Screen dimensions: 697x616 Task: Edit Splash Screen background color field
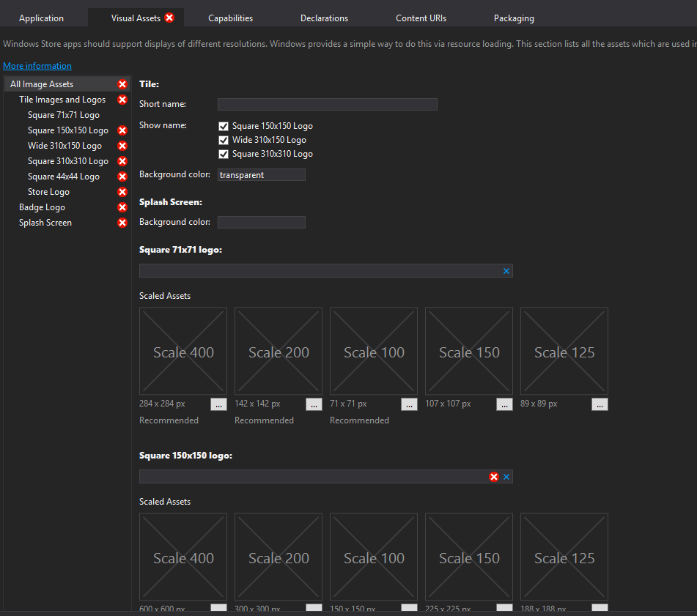[x=262, y=222]
